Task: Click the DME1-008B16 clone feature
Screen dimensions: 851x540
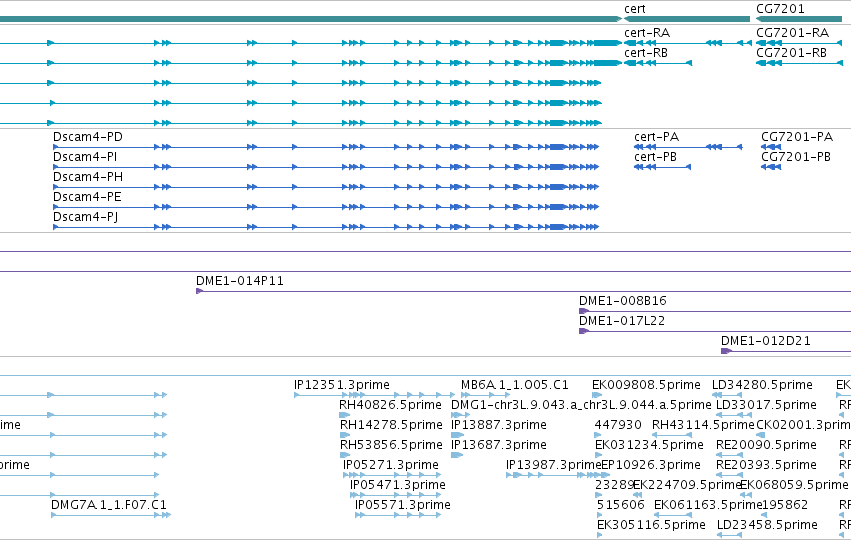Action: pos(715,312)
